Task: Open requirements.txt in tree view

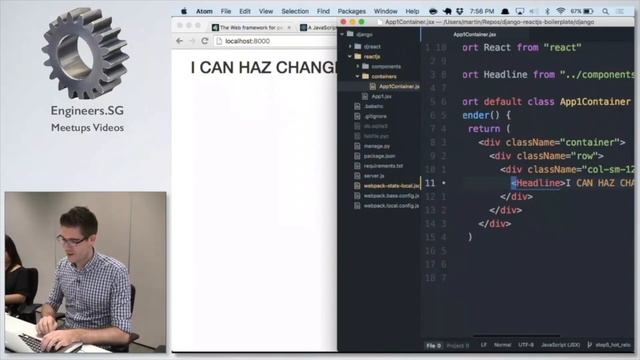Action: click(x=383, y=166)
